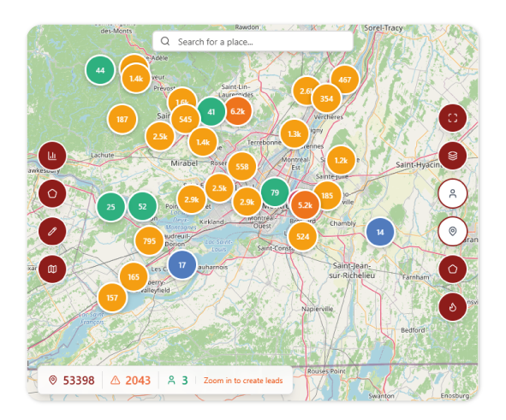Open the 1.3k cluster marker

point(294,133)
